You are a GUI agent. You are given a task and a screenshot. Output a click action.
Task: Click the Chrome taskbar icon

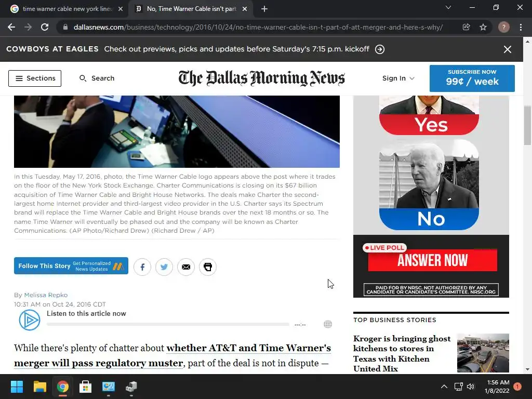coord(63,387)
